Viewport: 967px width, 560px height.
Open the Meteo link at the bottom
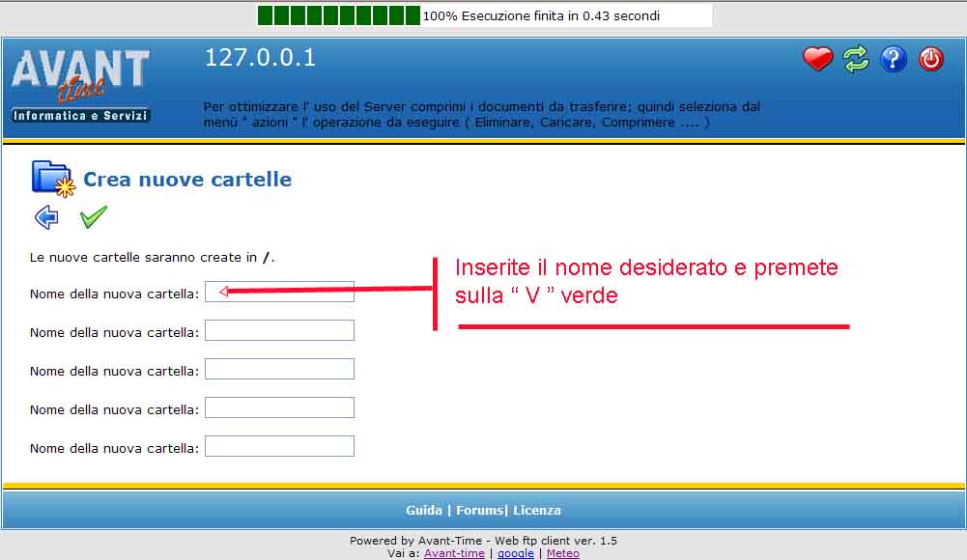click(562, 553)
